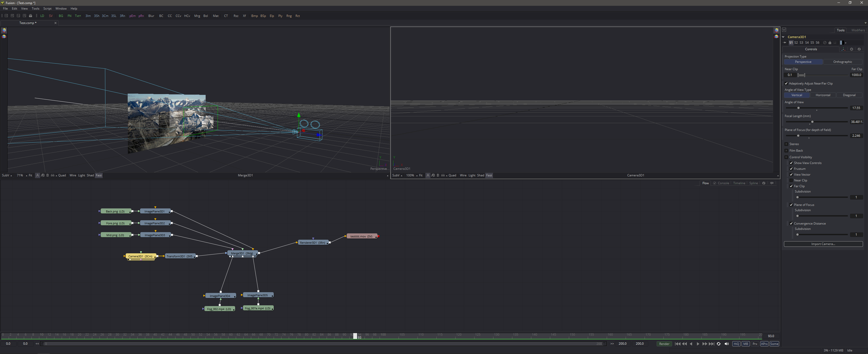
Task: Open the 3D transform axis tab icon
Action: 844,49
